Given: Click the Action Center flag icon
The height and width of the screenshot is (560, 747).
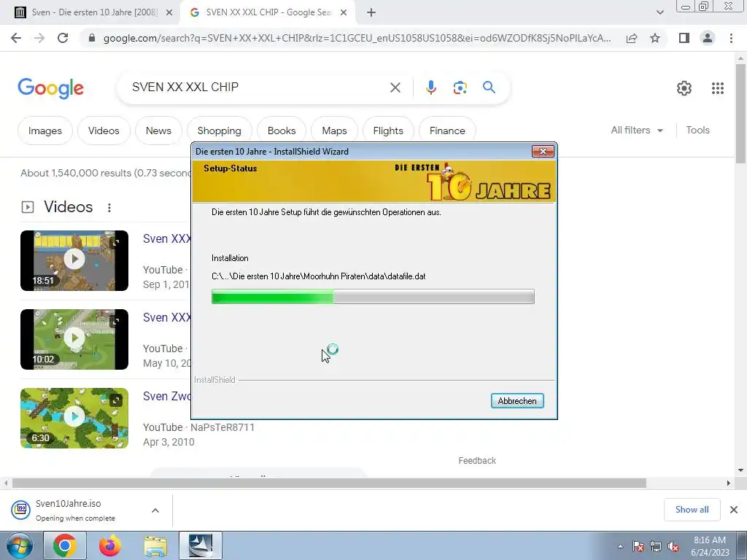Looking at the screenshot, I should click(638, 547).
